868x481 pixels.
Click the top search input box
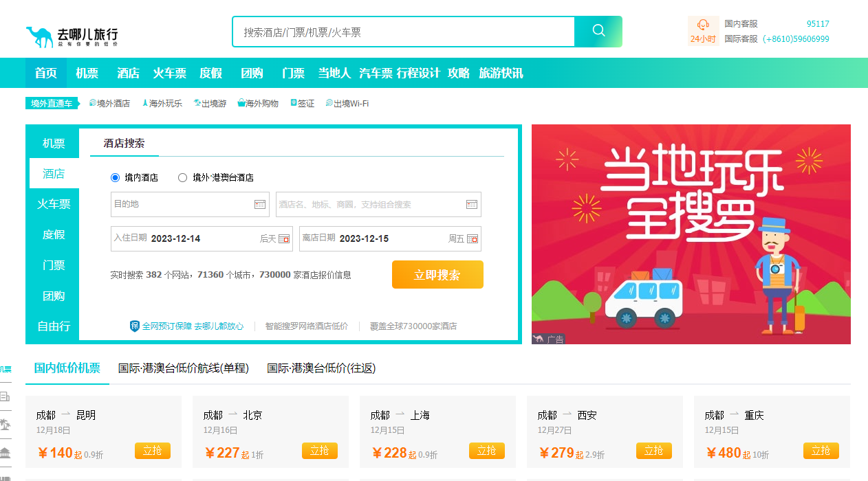pyautogui.click(x=403, y=32)
